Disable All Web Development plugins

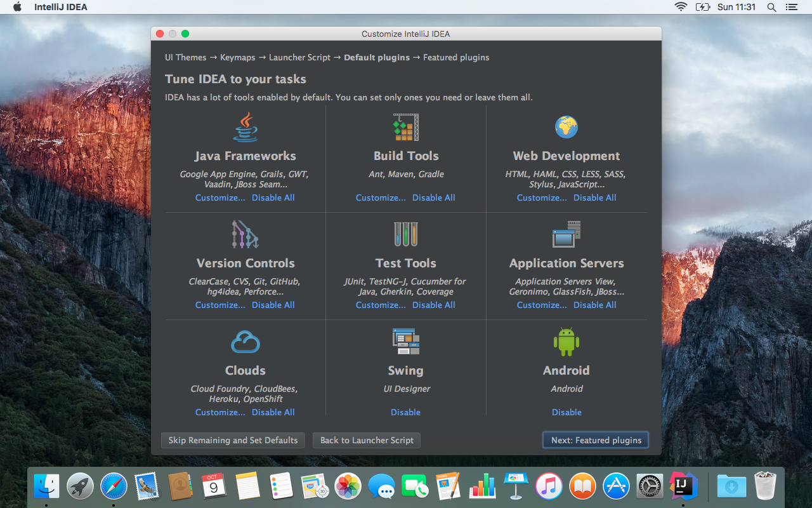(x=594, y=197)
